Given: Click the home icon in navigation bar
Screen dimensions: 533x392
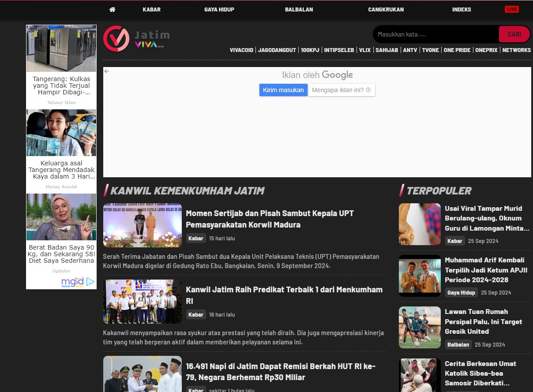Looking at the screenshot, I should point(112,9).
